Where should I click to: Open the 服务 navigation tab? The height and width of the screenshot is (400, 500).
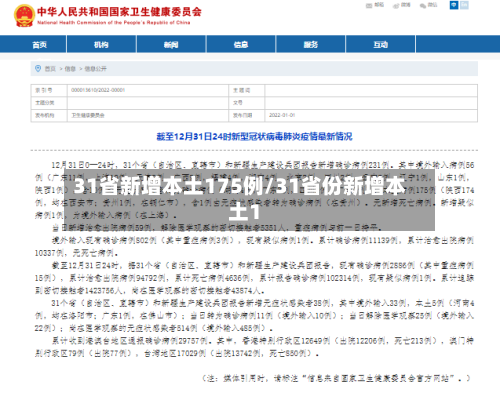(x=311, y=45)
